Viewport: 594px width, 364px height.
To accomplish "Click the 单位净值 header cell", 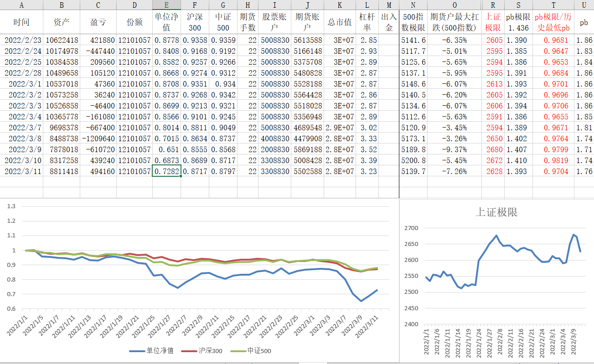I will 166,22.
